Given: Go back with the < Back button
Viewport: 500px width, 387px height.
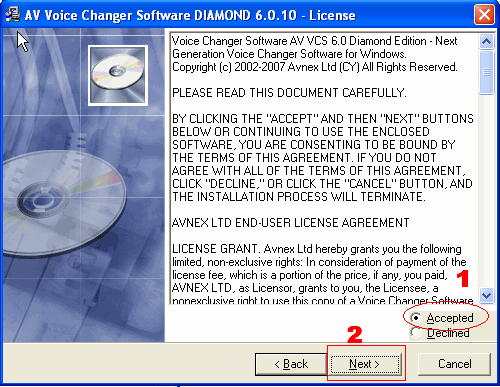Looking at the screenshot, I should (x=291, y=364).
